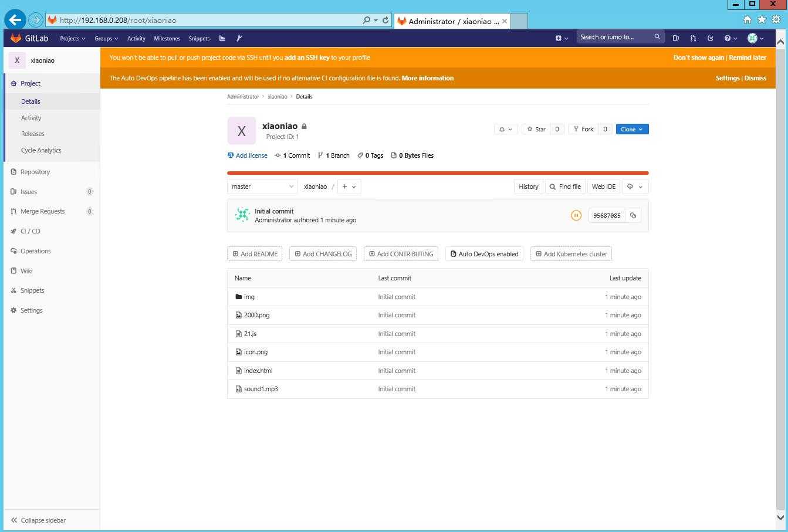Image resolution: width=788 pixels, height=532 pixels.
Task: Click the Add Kubernetes cluster button
Action: click(571, 254)
